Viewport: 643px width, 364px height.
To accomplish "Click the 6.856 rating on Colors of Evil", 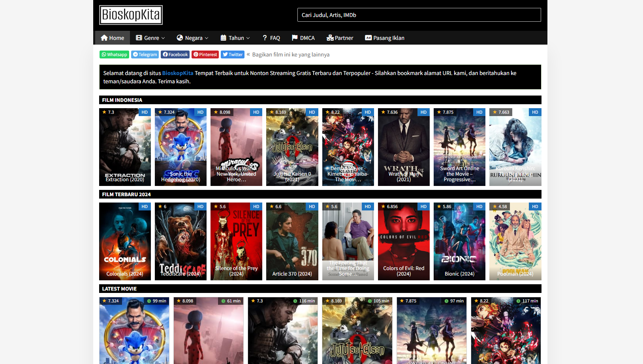I will click(389, 206).
